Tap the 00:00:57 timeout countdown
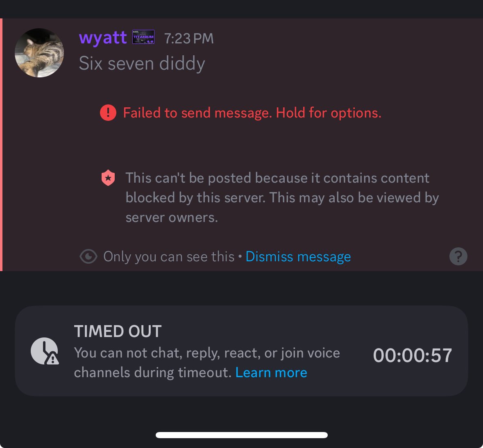 pos(413,355)
